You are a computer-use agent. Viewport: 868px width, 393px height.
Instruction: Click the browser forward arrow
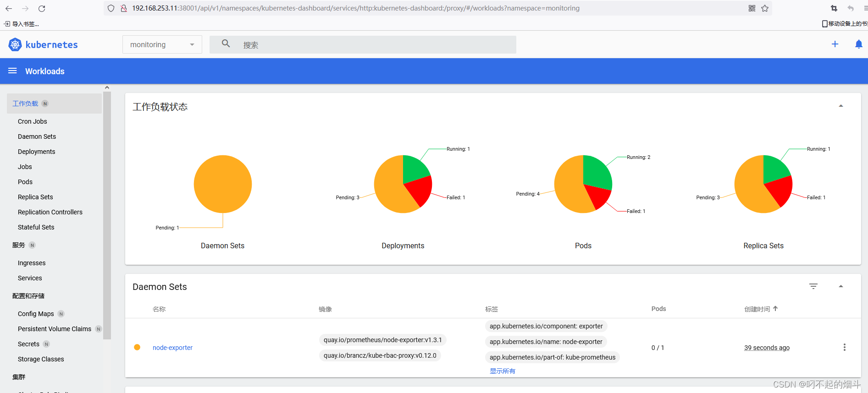click(x=25, y=8)
